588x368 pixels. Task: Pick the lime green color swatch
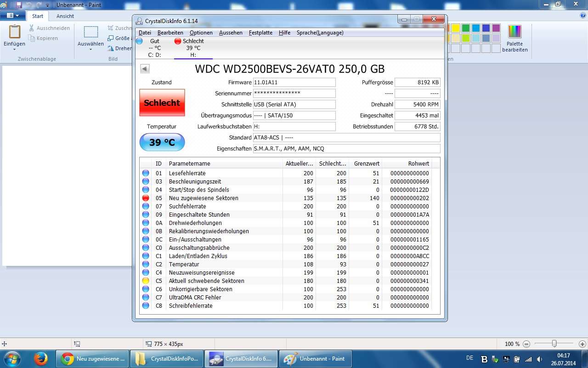(465, 38)
